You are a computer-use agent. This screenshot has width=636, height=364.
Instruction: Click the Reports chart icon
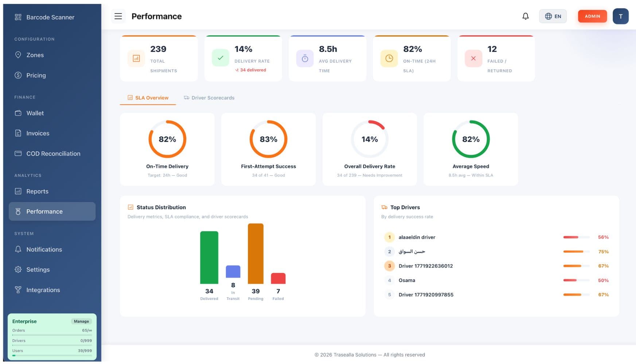click(18, 191)
